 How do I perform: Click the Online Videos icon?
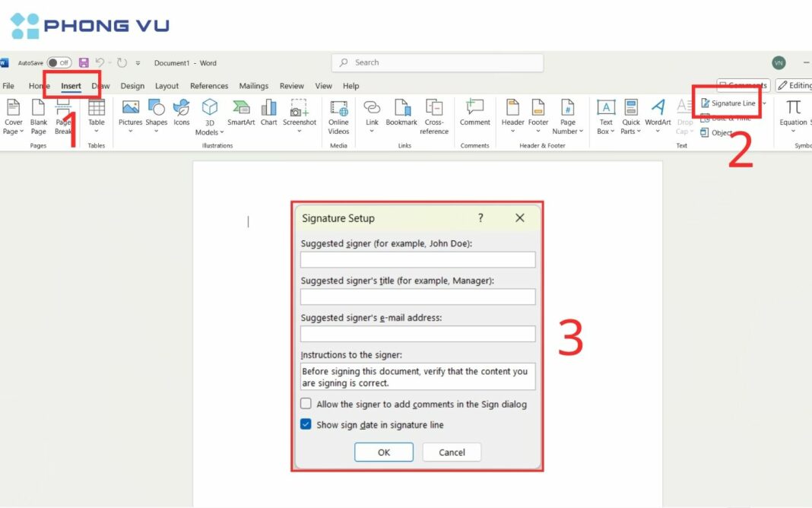338,118
